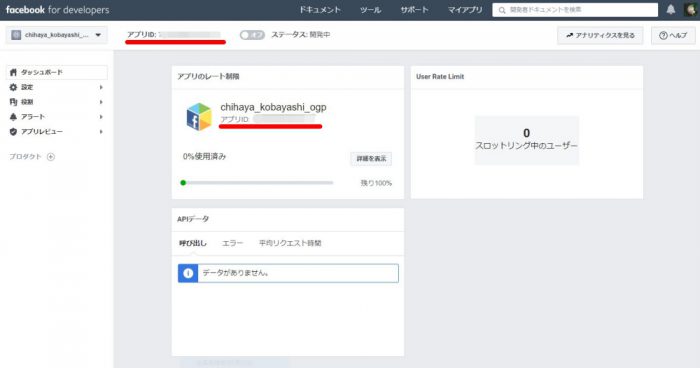Click the アナリティクスを見る button
Image resolution: width=700 pixels, height=368 pixels.
(600, 35)
